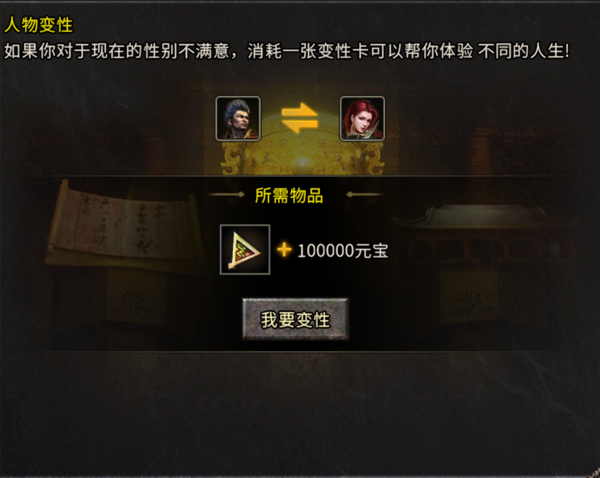600x478 pixels.
Task: Click the background pillar above pavilion roof
Action: [483, 166]
